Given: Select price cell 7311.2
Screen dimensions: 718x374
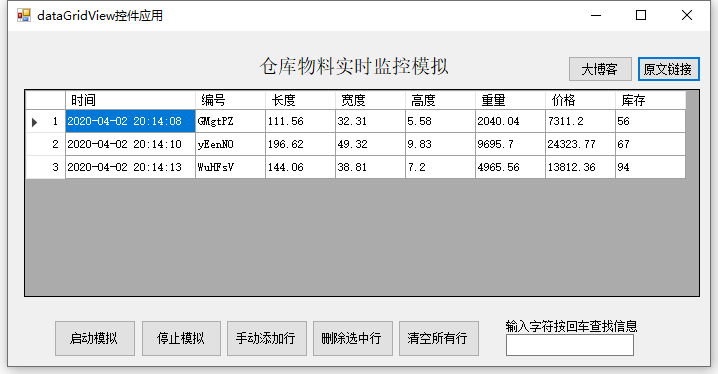Looking at the screenshot, I should click(x=581, y=121).
